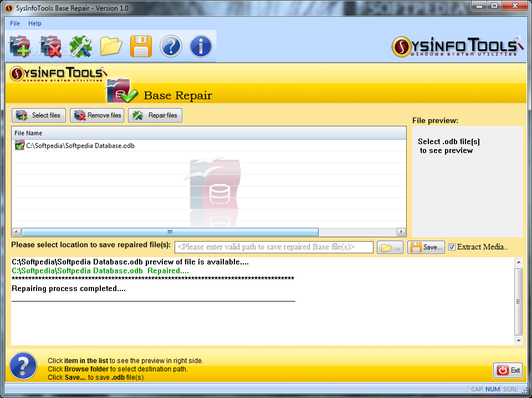Image resolution: width=532 pixels, height=398 pixels.
Task: Click the File Name column header
Action: point(209,133)
